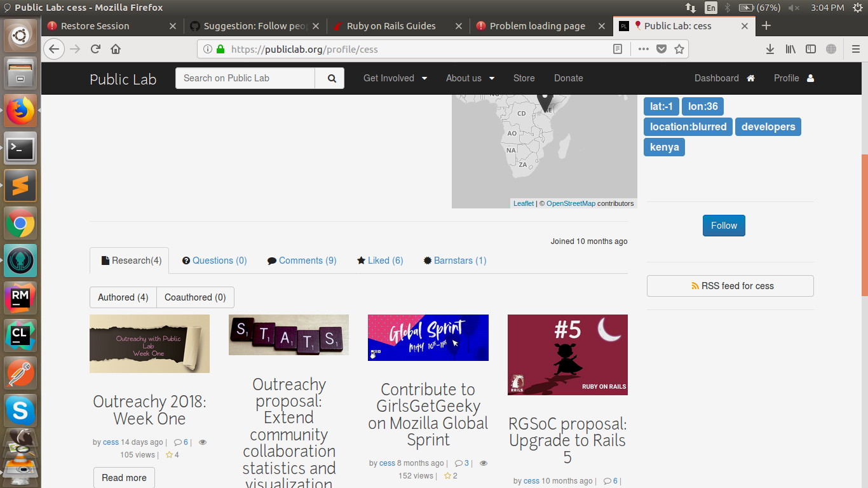Image resolution: width=868 pixels, height=488 pixels.
Task: Switch to the Suggestion: Follow people tab
Action: coord(255,26)
